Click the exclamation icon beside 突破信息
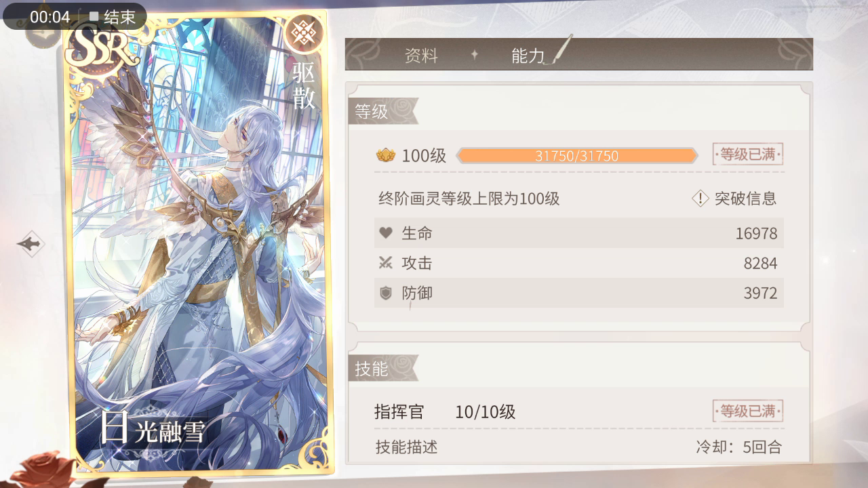 coord(700,199)
